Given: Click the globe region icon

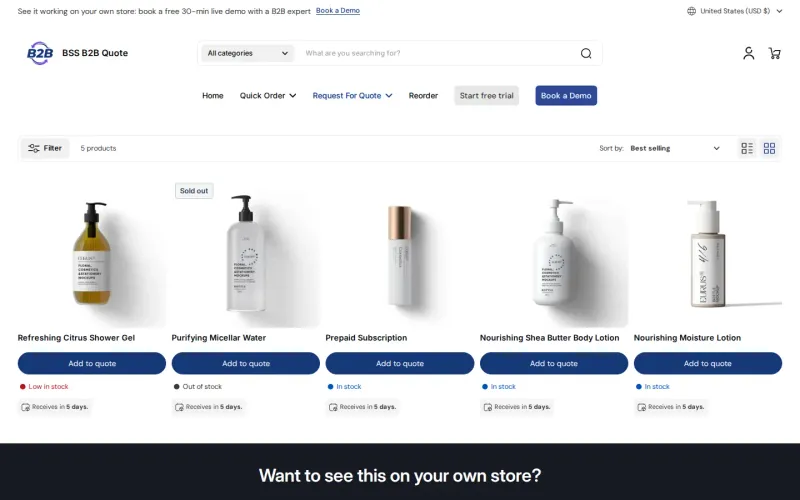Looking at the screenshot, I should [x=691, y=11].
